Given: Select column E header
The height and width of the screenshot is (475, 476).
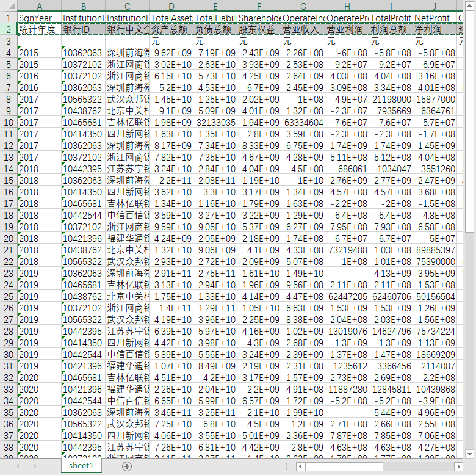Looking at the screenshot, I should [215, 5].
